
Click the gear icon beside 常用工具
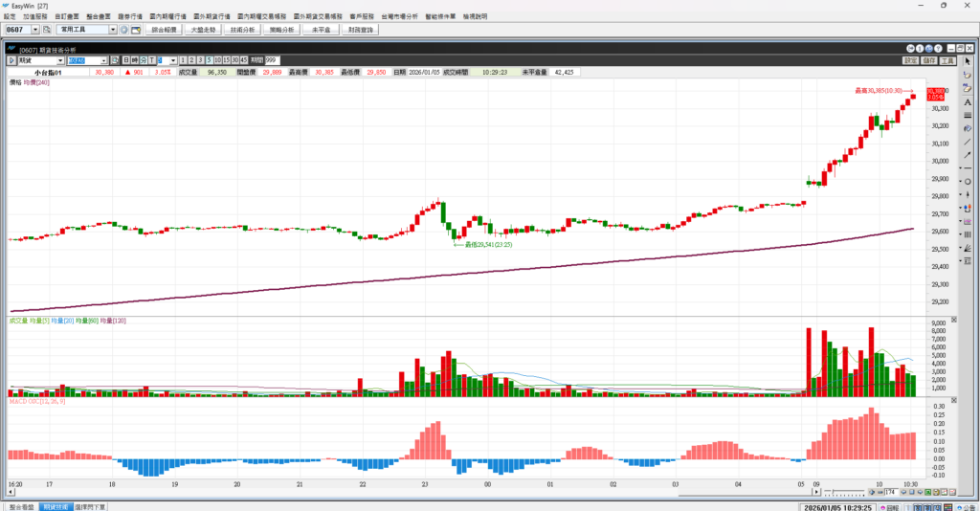(x=124, y=30)
